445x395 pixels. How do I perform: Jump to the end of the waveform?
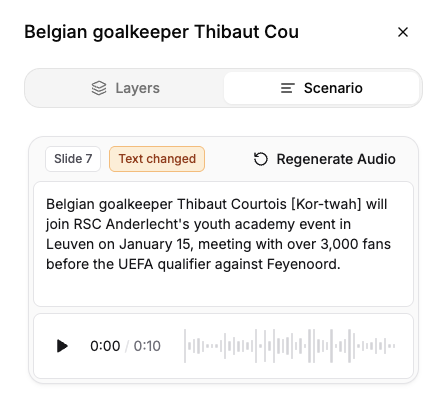[394, 346]
